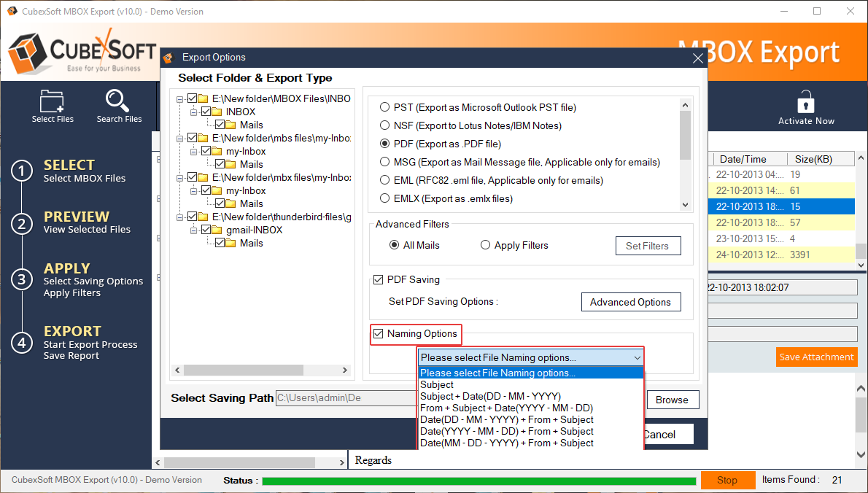868x493 pixels.
Task: Toggle the PDF Saving checkbox
Action: [x=379, y=280]
